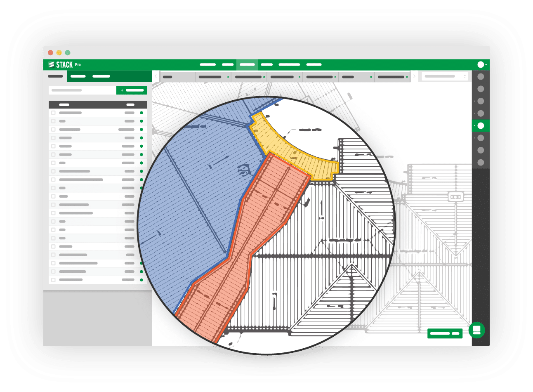The height and width of the screenshot is (392, 533).
Task: Select the second tool icon on the right rail
Action: [x=480, y=89]
